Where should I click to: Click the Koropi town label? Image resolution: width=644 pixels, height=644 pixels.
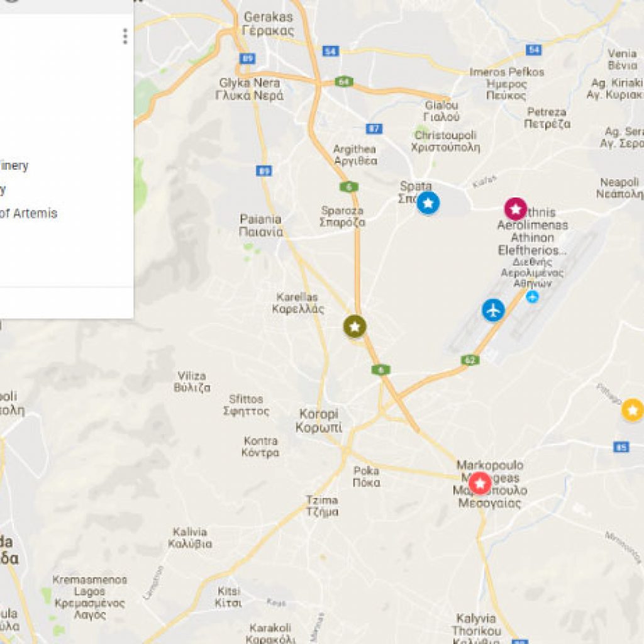(x=319, y=421)
